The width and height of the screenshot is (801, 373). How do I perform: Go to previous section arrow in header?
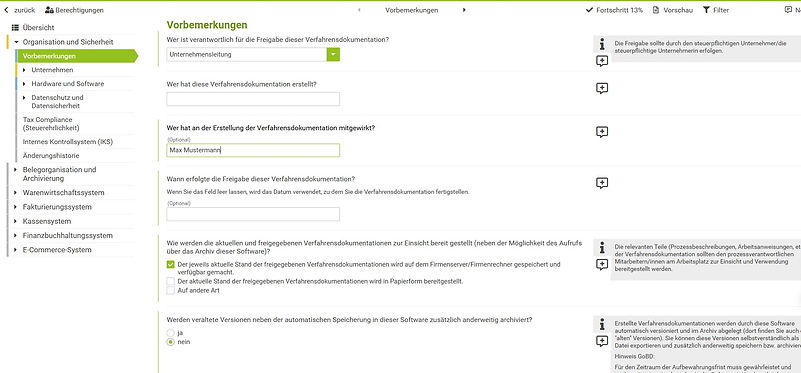(359, 10)
